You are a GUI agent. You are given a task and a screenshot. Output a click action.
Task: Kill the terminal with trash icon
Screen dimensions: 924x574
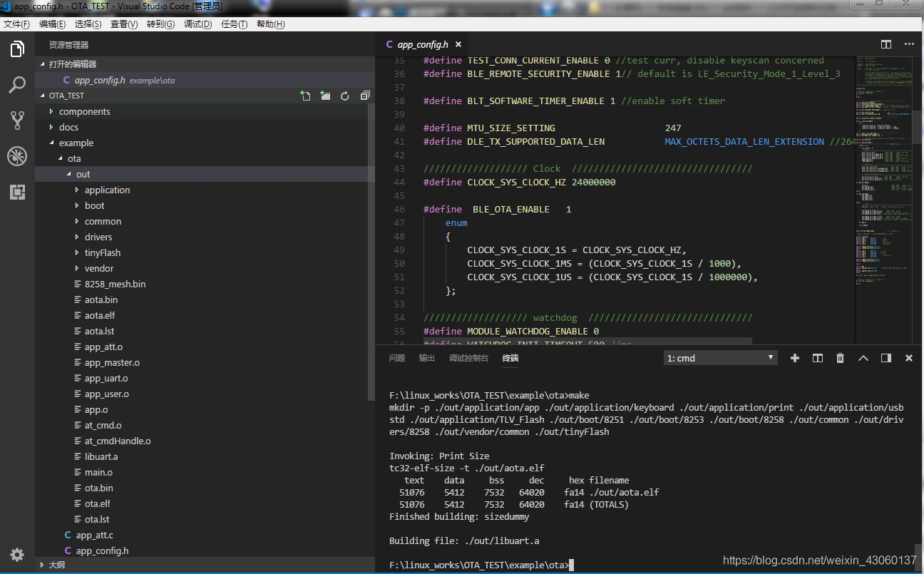click(841, 358)
